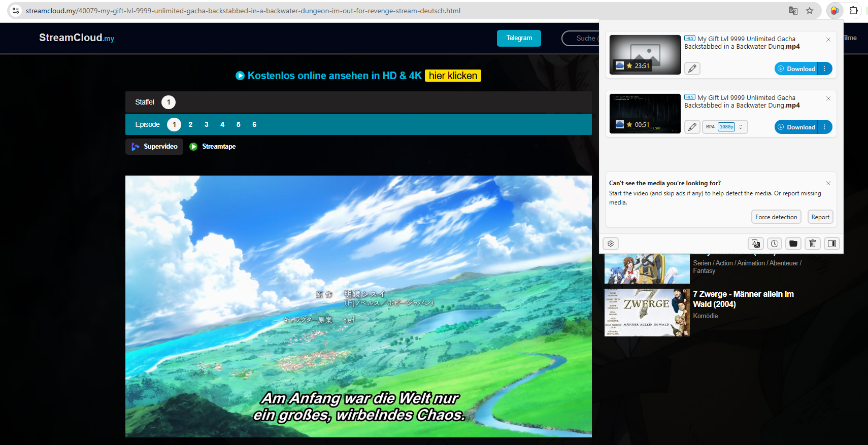The image size is (868, 445).
Task: Click the 00:51 video thumbnail
Action: [645, 113]
